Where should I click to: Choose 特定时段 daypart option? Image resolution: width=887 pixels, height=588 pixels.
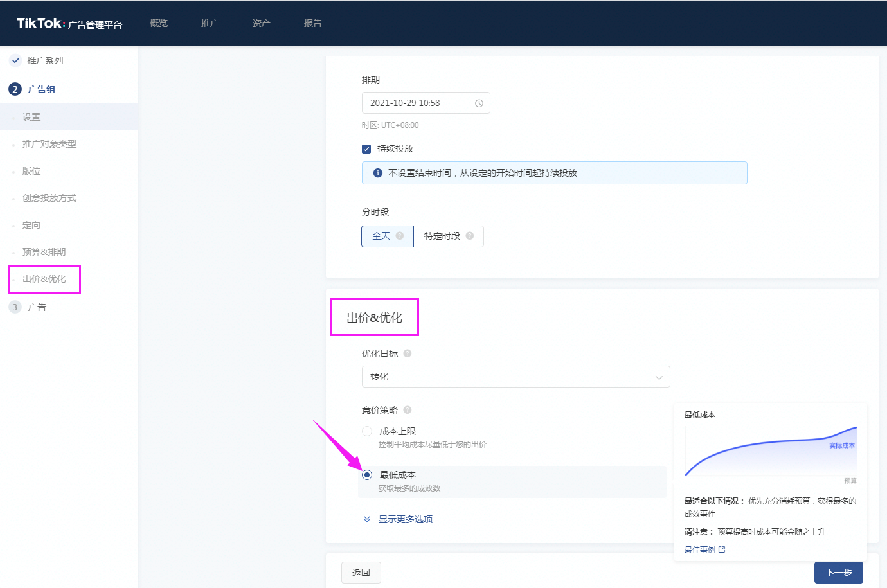(x=449, y=236)
